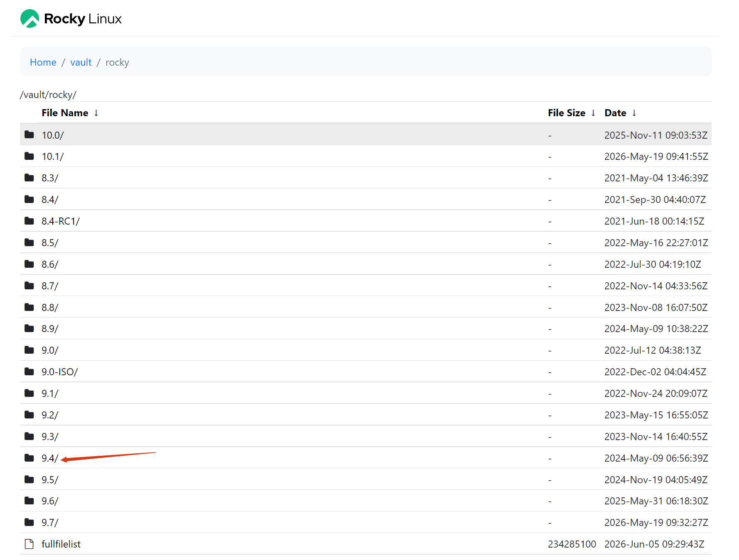The width and height of the screenshot is (739, 560).
Task: Open the 9.0-ISO/ directory link
Action: 60,372
